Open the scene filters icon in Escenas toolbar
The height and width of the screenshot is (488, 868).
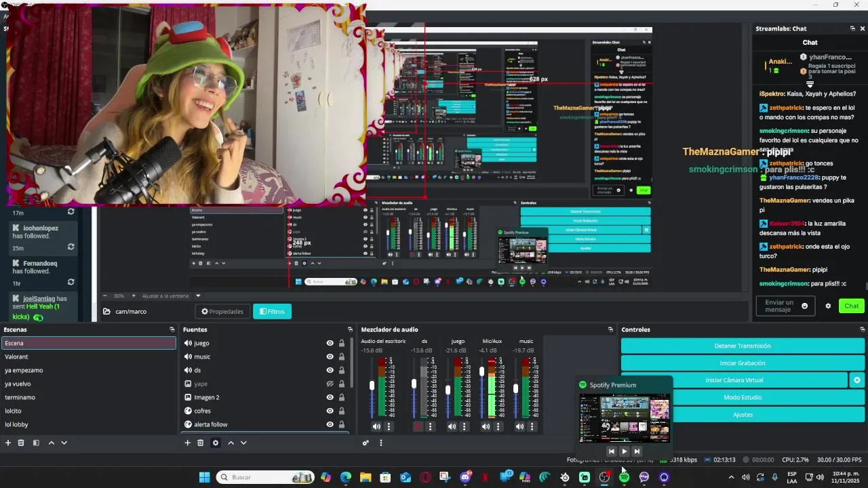[36, 443]
